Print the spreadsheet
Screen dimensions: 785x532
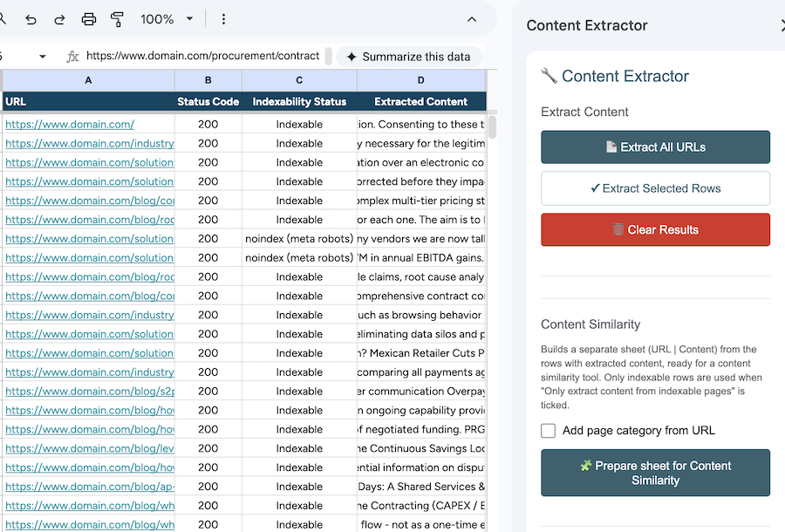click(x=89, y=19)
